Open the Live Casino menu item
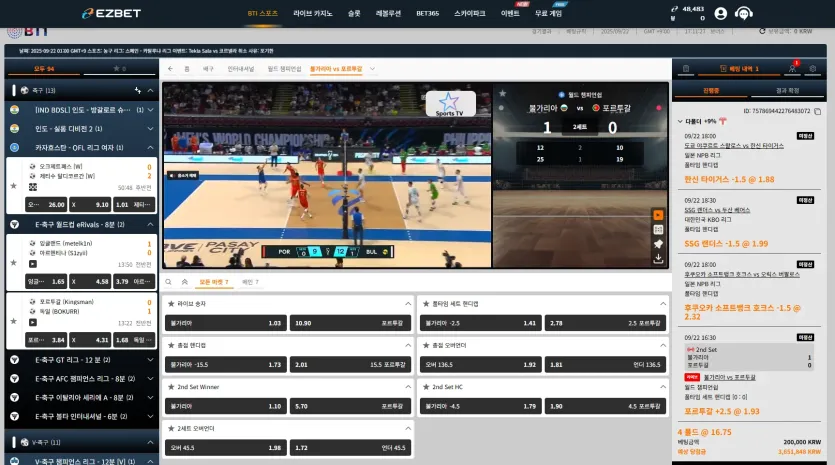Screen dimensions: 835x465 313,13
